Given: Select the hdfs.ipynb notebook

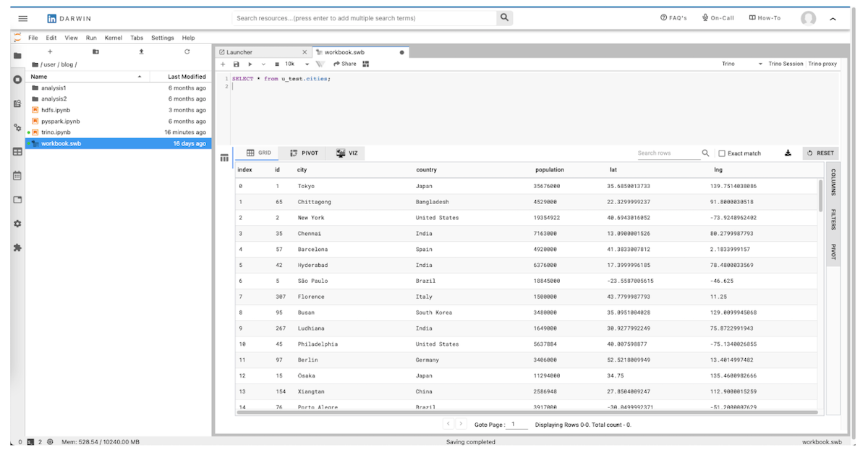Looking at the screenshot, I should point(119,110).
